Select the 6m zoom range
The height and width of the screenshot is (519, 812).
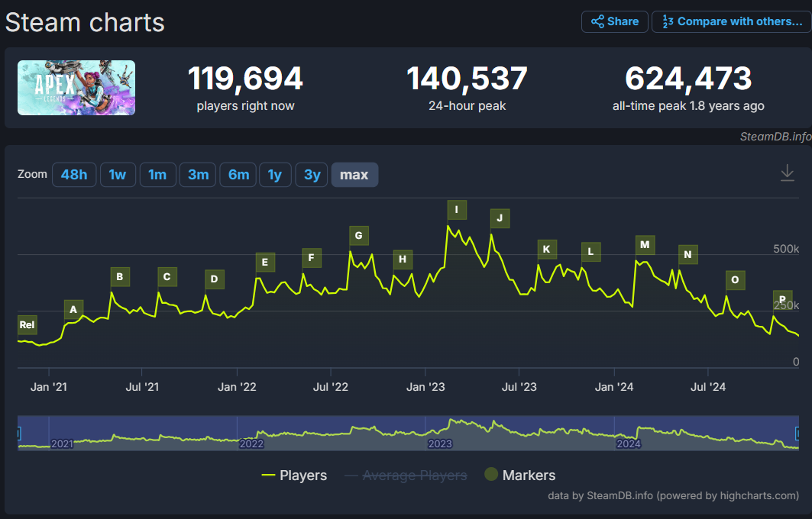[x=239, y=175]
